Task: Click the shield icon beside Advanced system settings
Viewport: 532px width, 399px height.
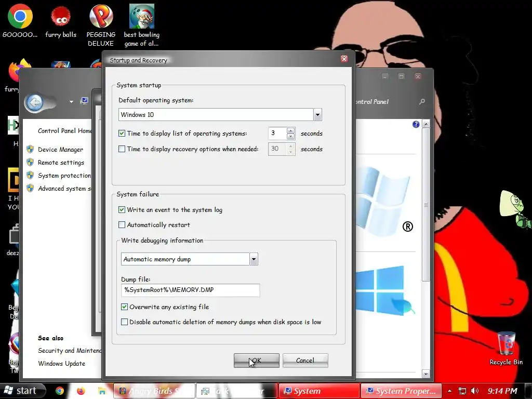Action: (x=30, y=188)
